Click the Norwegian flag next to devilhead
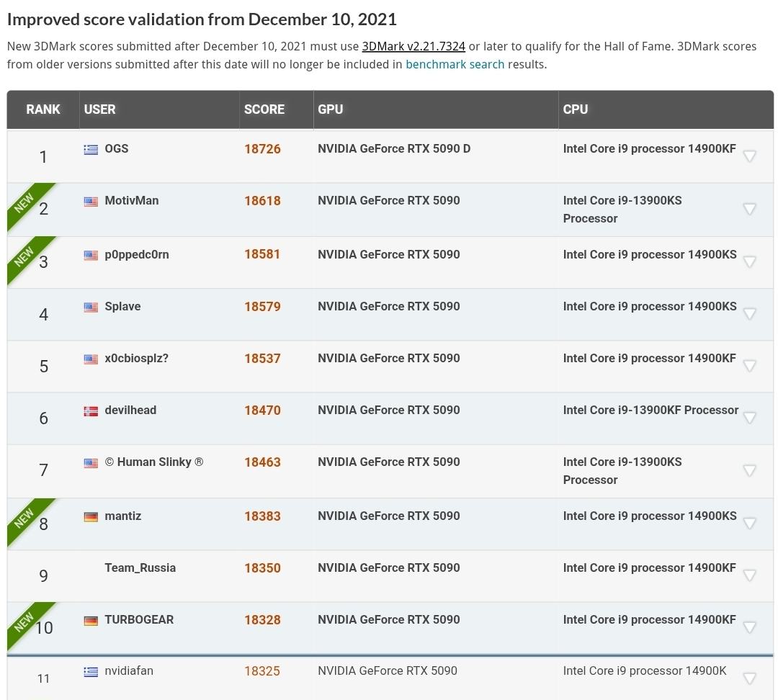Image resolution: width=778 pixels, height=700 pixels. click(91, 411)
